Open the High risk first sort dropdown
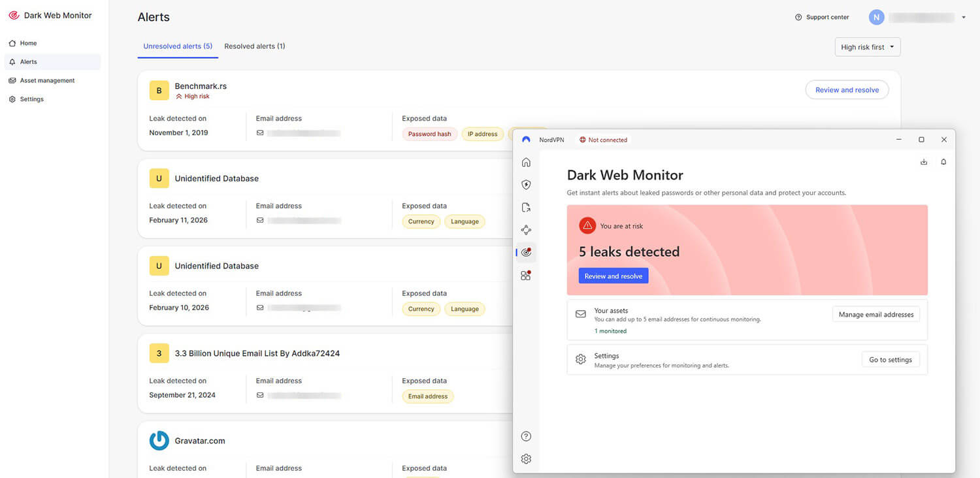This screenshot has height=478, width=980. 867,46
